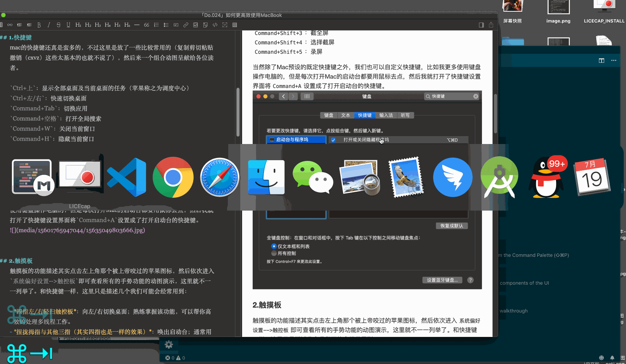This screenshot has height=364, width=626.
Task: Insert horizontal rule from toolbar
Action: 137,25
